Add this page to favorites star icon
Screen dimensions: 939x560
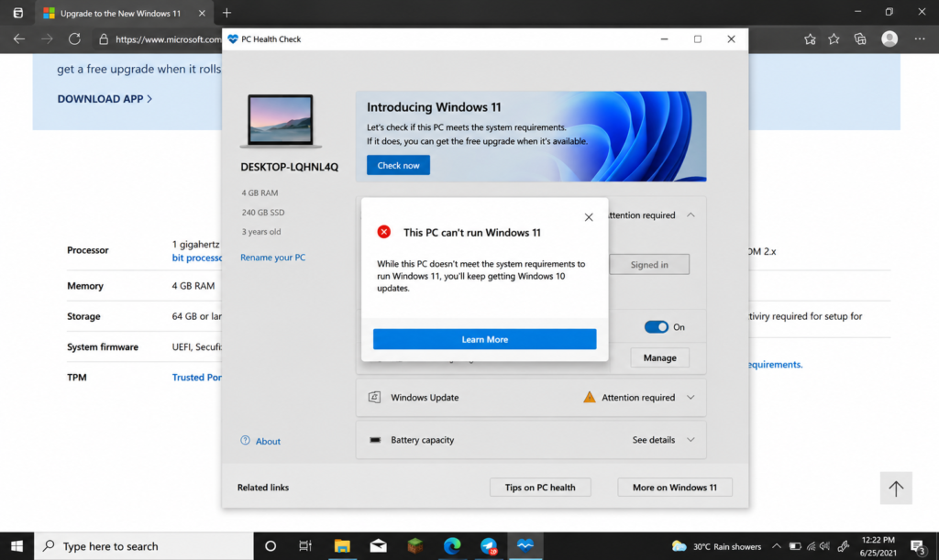tap(810, 38)
